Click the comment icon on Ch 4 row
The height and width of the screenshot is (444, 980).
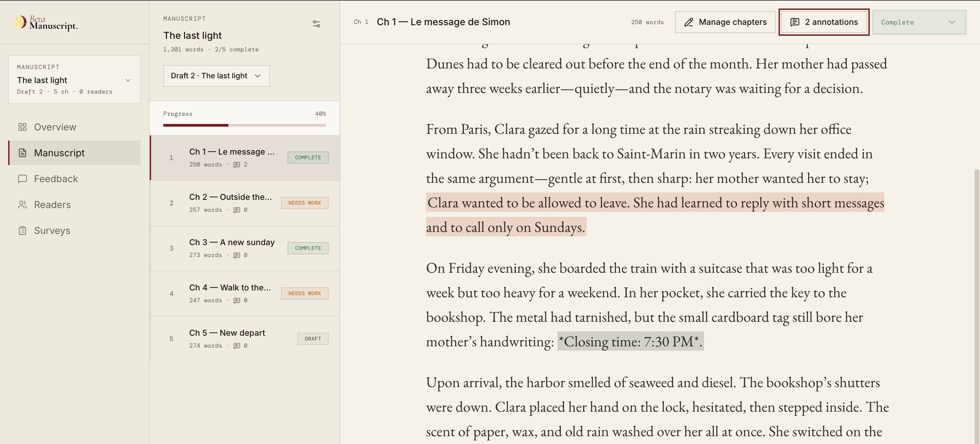tap(236, 300)
